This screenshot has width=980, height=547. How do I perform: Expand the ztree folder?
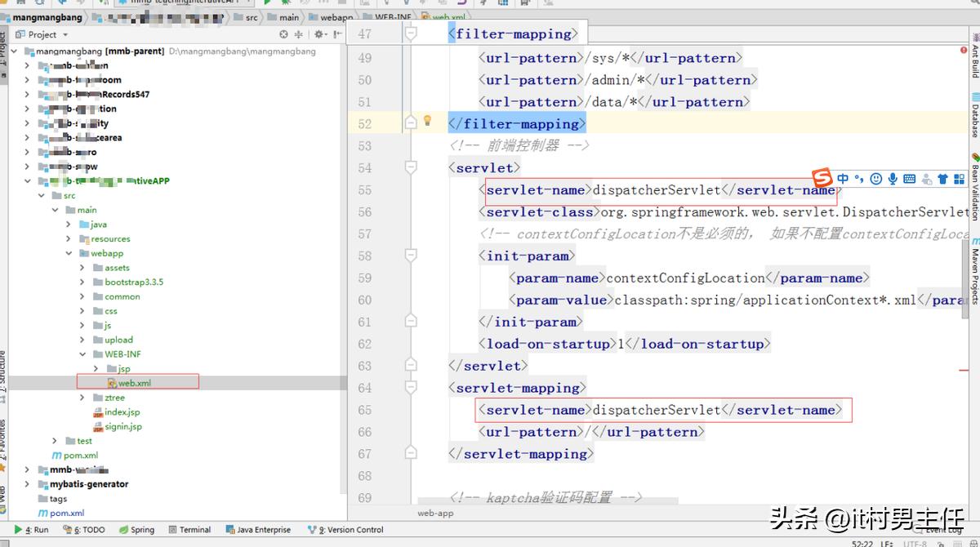click(82, 398)
